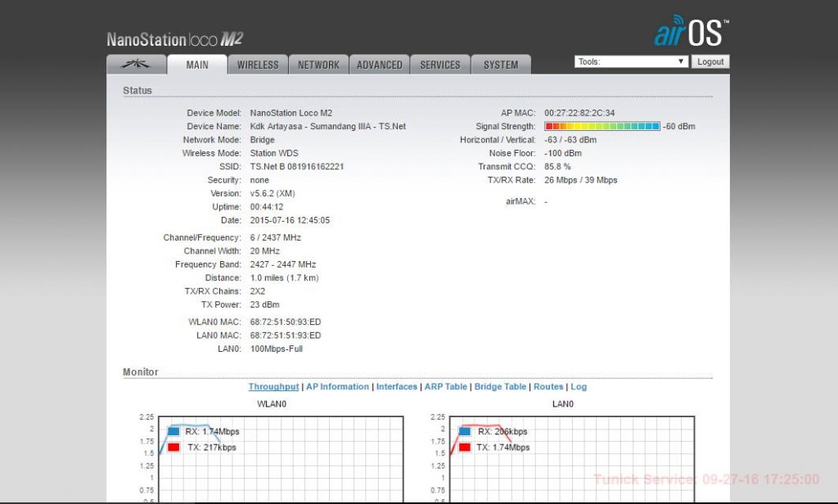Image resolution: width=838 pixels, height=504 pixels.
Task: Click the Date value 2015-07-16 12:45:05
Action: coord(290,220)
